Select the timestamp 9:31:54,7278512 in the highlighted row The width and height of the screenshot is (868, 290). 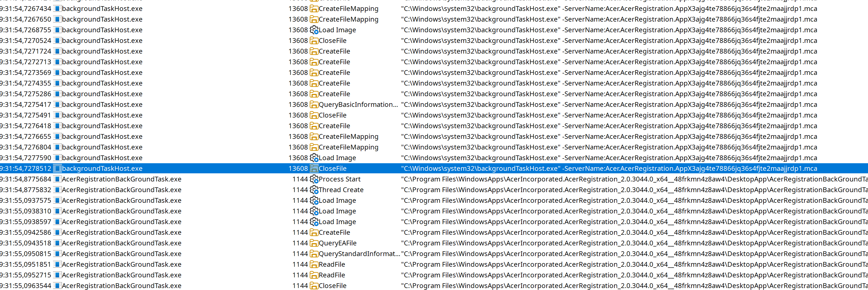coord(26,169)
